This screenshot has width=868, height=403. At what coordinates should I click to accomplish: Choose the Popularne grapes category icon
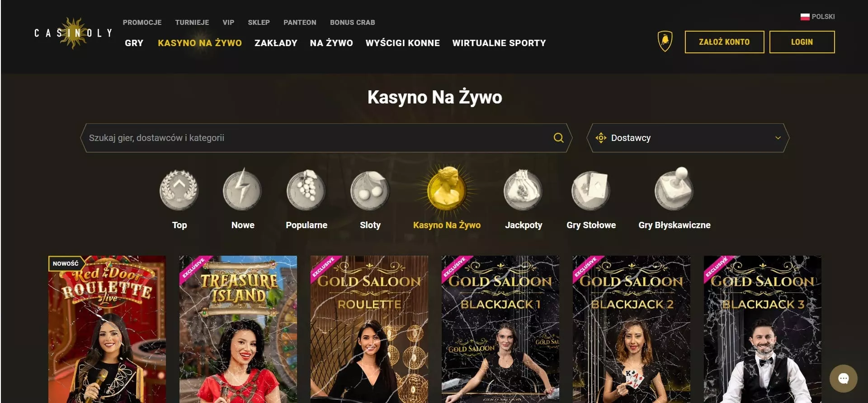[x=306, y=190]
